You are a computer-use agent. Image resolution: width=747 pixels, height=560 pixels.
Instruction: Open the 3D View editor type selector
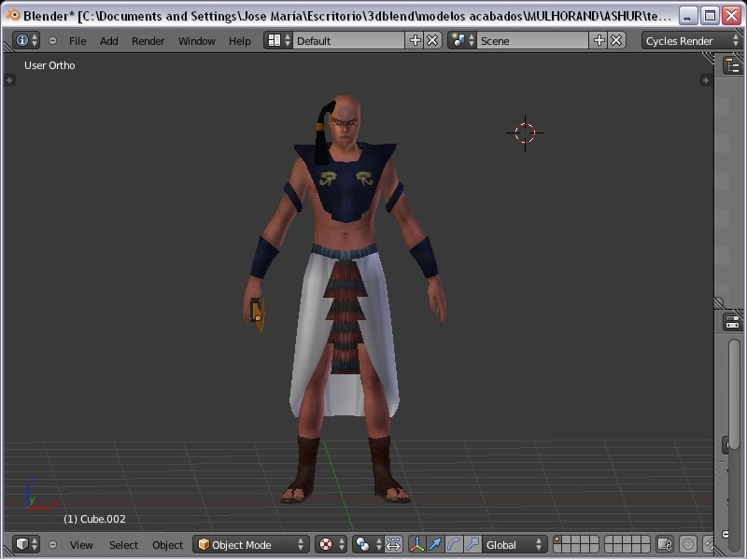26,544
